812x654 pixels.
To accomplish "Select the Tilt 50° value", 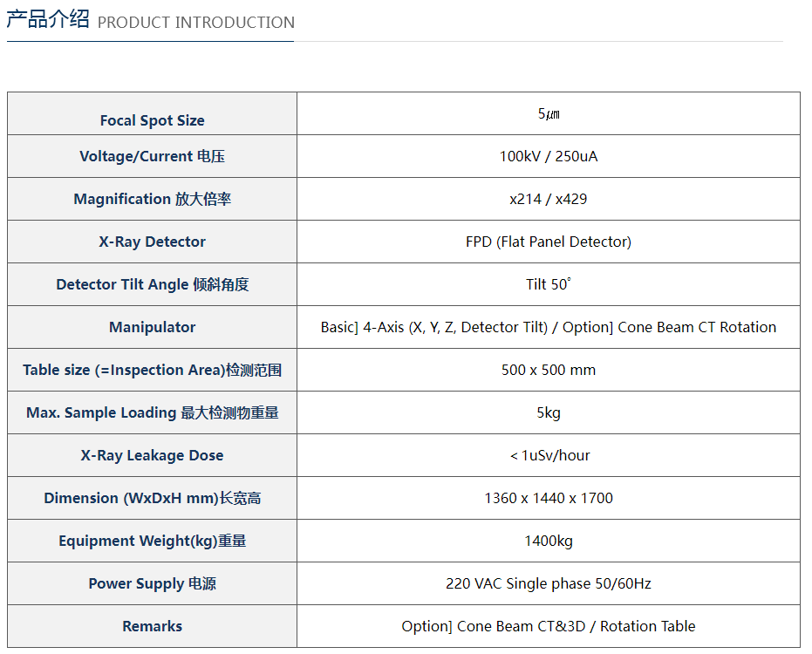I will point(548,285).
